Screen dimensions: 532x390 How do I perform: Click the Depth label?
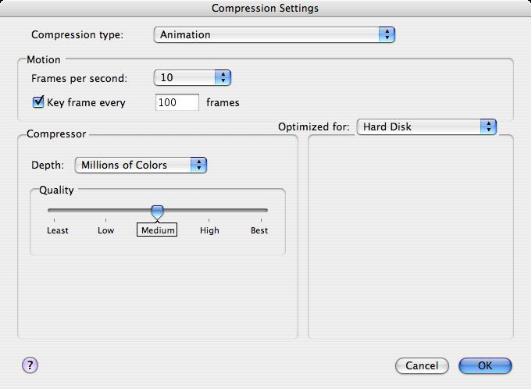click(x=48, y=165)
